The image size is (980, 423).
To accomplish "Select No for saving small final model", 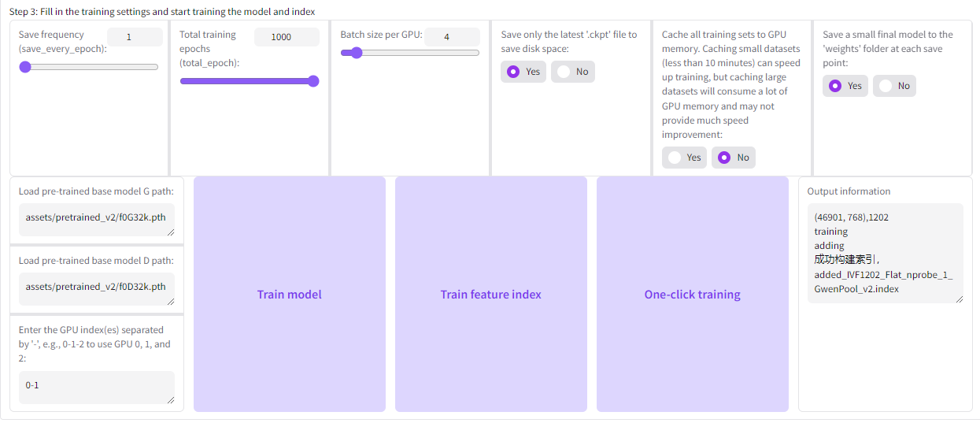I will pyautogui.click(x=894, y=86).
